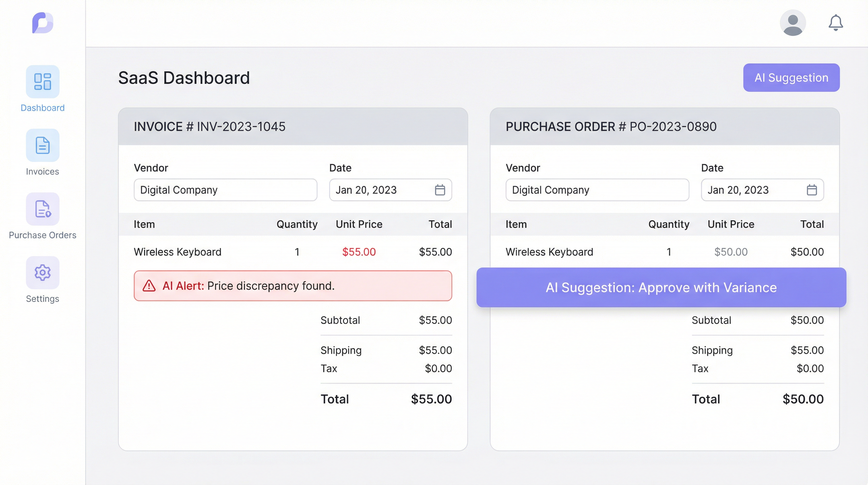
Task: Select the Invoices icon in the sidebar
Action: [x=43, y=146]
